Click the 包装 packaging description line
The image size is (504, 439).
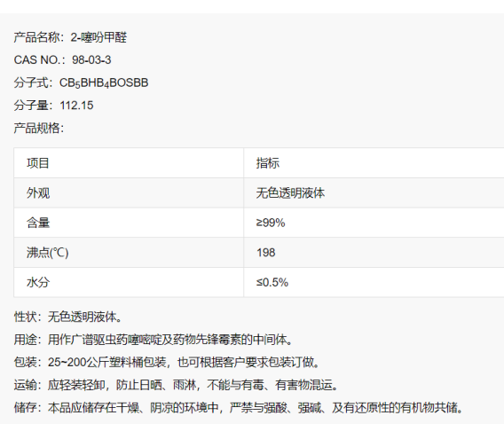click(x=167, y=362)
